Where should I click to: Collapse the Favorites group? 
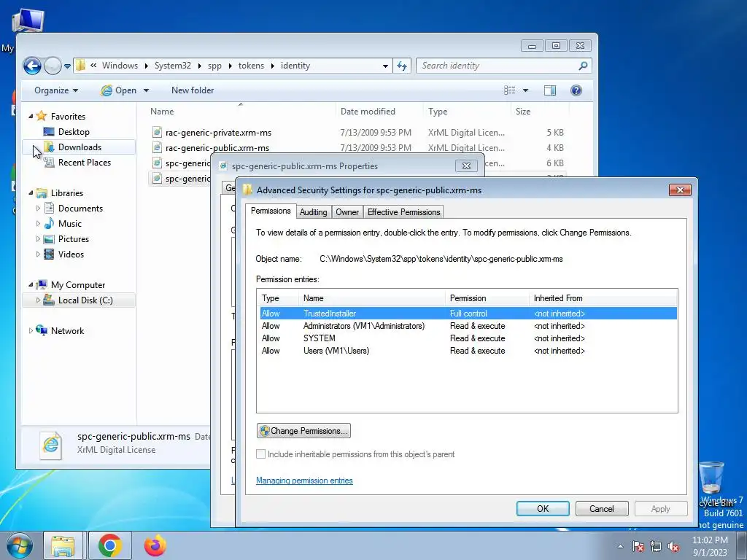(31, 116)
